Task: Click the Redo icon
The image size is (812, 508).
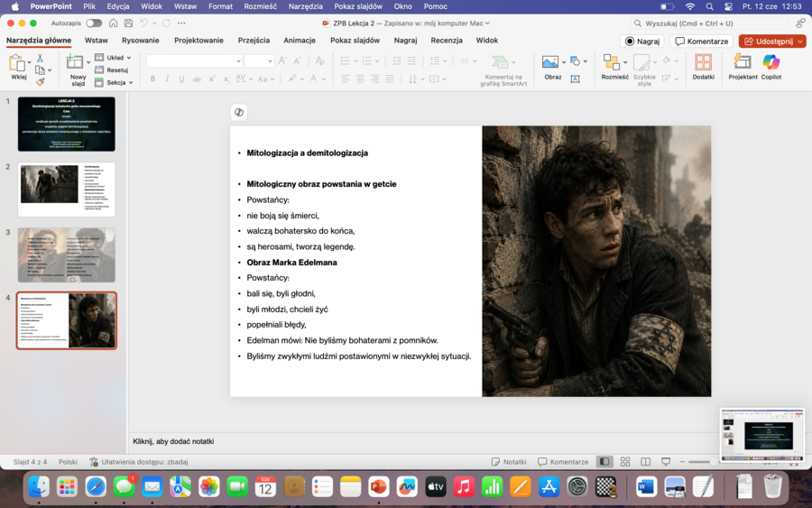Action: point(166,23)
